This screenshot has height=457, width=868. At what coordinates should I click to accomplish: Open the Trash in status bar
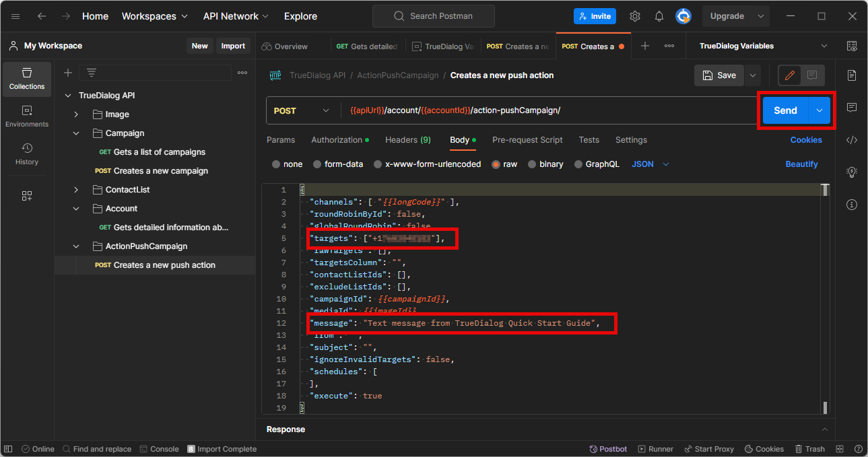click(x=810, y=449)
